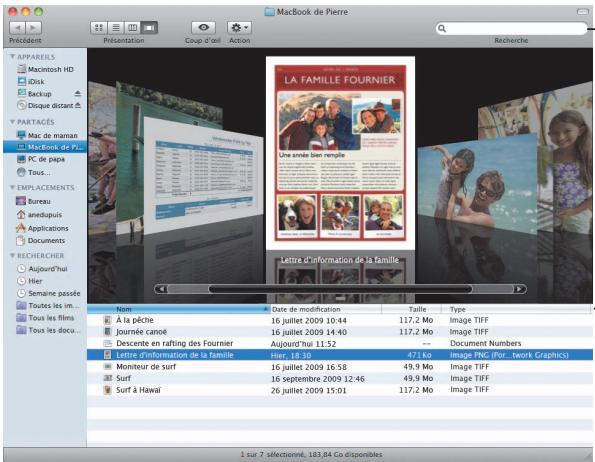Collapse the APPAREILS section triangle
595x462 pixels.
coord(12,57)
